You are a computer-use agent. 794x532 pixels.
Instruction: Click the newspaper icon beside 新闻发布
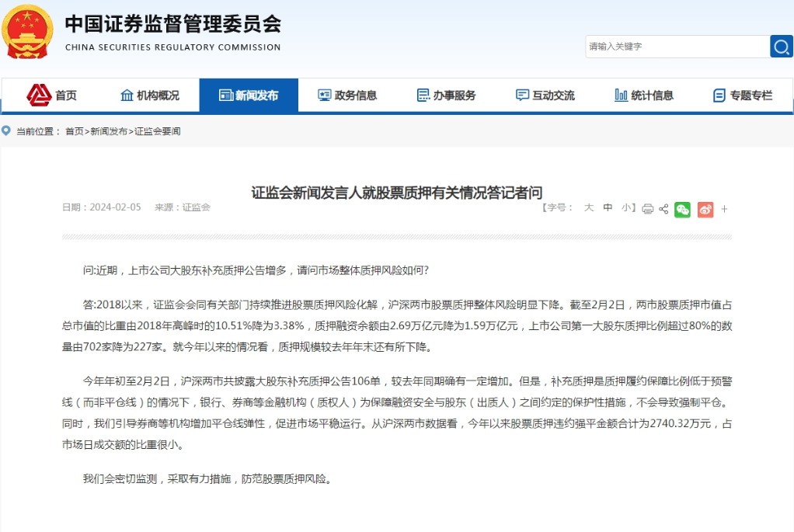pyautogui.click(x=226, y=96)
